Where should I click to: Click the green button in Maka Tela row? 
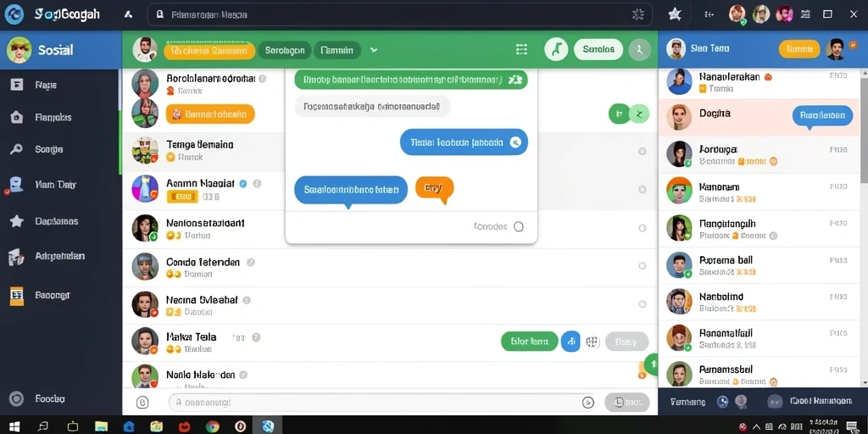tap(529, 342)
